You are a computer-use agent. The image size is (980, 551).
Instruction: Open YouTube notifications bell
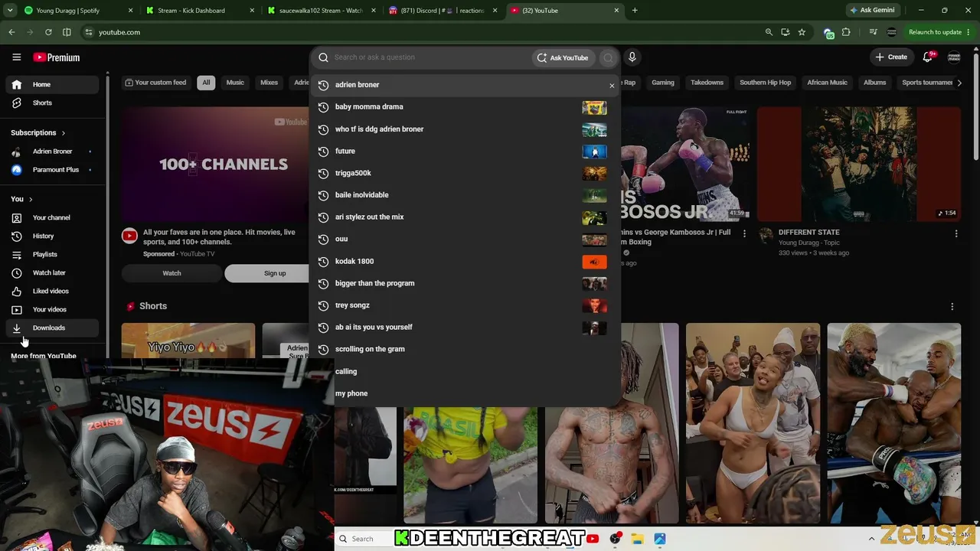click(x=928, y=57)
